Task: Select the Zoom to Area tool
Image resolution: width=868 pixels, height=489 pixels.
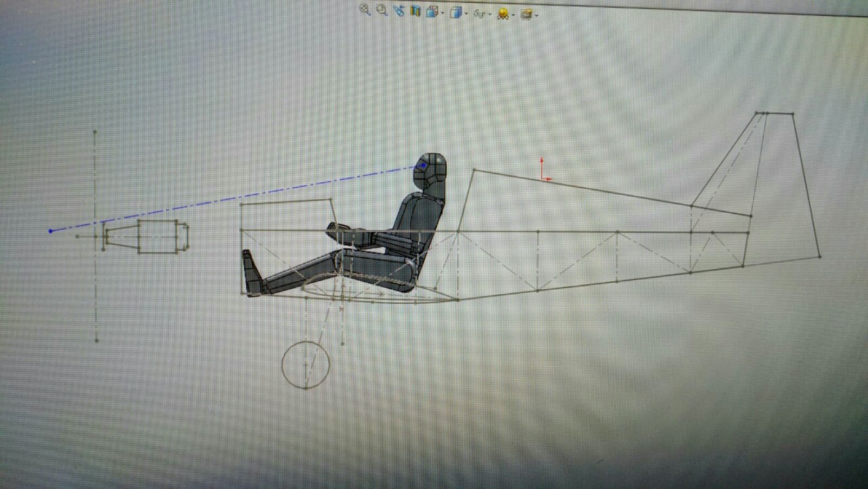Action: coord(382,10)
